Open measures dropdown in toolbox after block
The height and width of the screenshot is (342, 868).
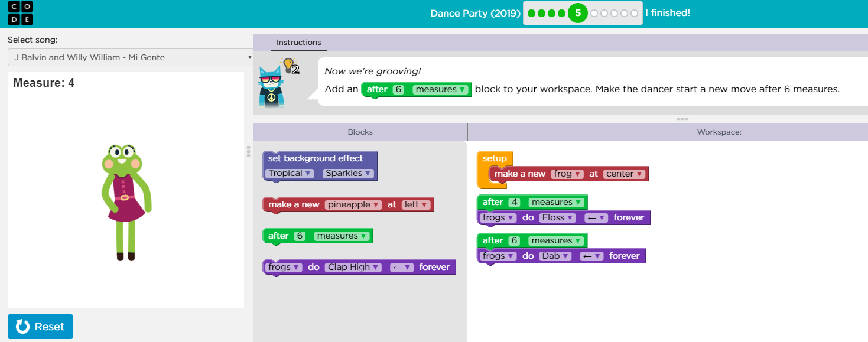pos(342,236)
